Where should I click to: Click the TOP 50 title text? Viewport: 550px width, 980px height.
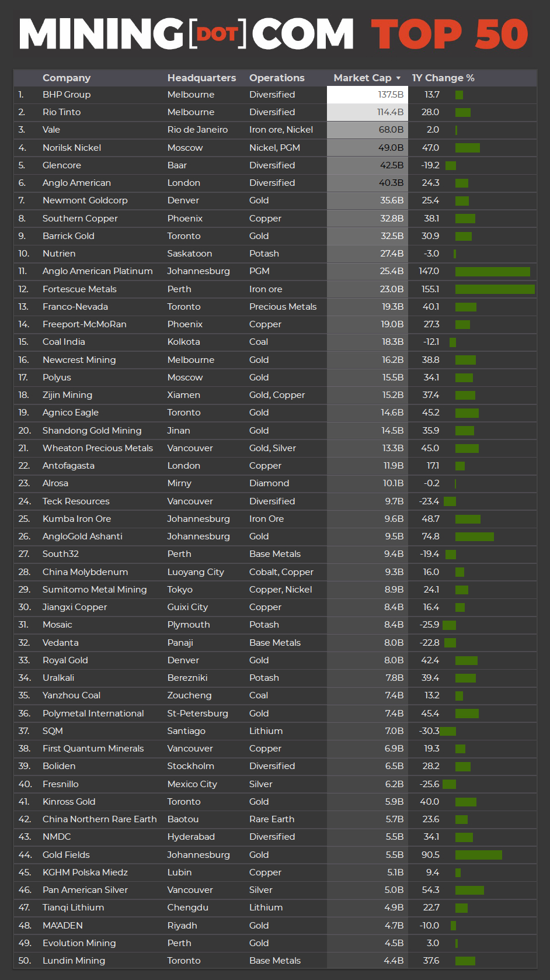point(450,34)
